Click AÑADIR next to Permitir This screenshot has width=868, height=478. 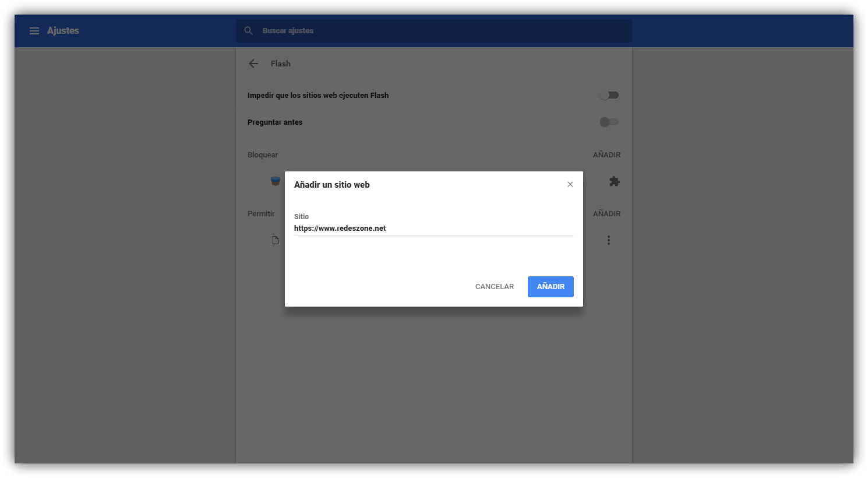click(x=606, y=214)
